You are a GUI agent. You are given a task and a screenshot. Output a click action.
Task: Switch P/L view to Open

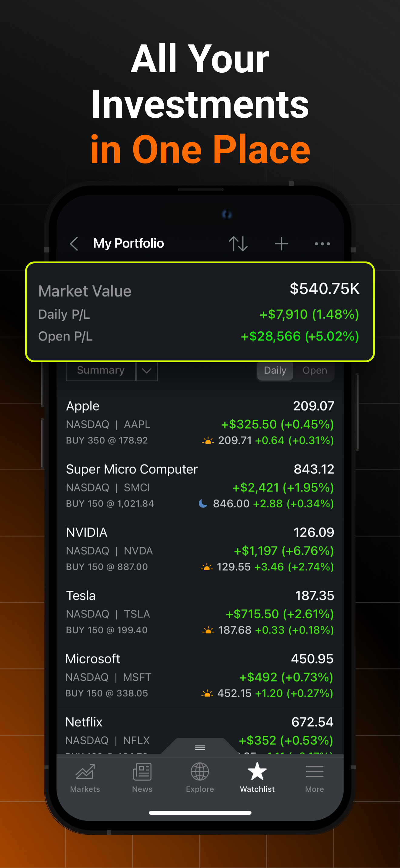click(x=314, y=370)
